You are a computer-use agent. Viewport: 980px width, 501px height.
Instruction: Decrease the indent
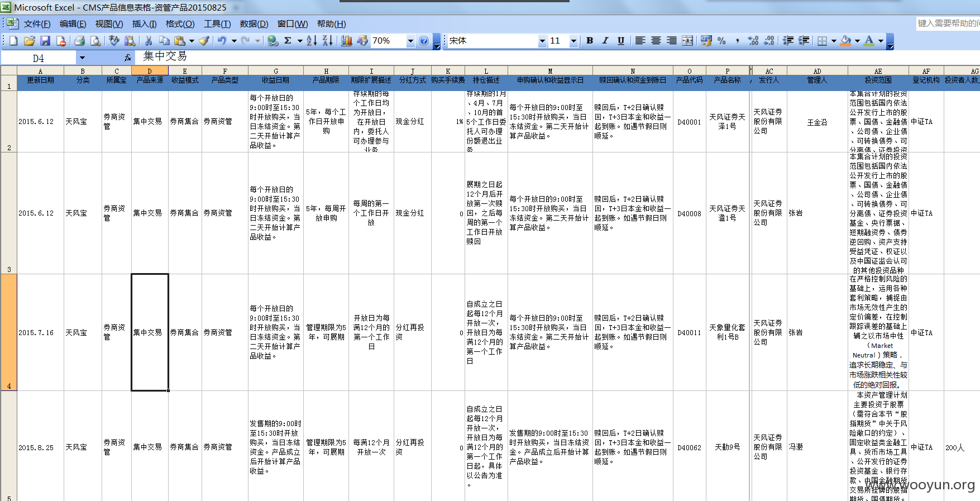click(788, 41)
